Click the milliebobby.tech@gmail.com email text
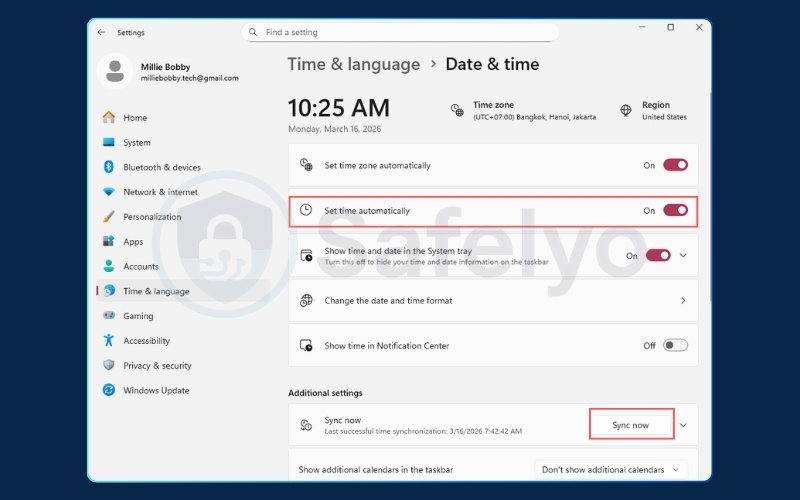 [189, 78]
